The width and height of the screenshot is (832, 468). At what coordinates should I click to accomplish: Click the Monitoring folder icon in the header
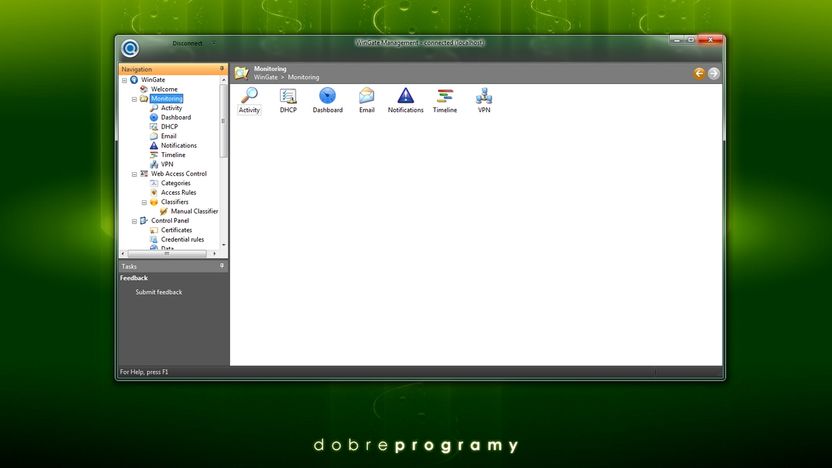click(x=241, y=73)
